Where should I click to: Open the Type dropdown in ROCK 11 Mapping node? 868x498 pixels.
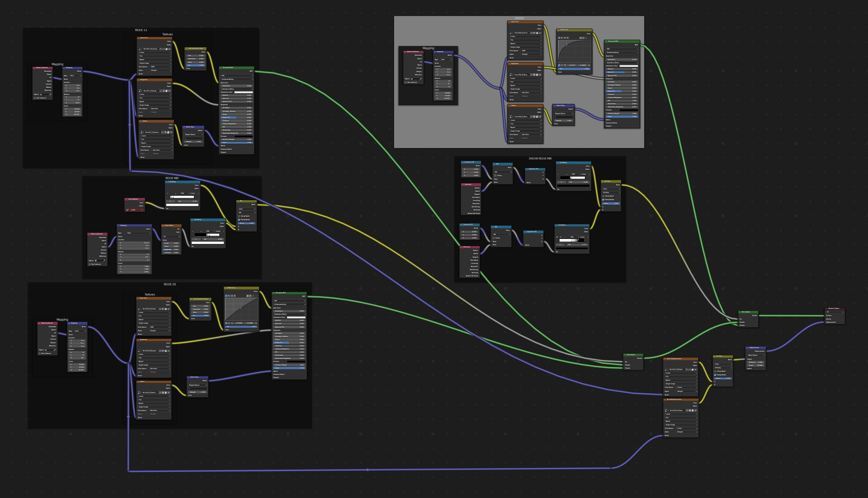click(75, 76)
